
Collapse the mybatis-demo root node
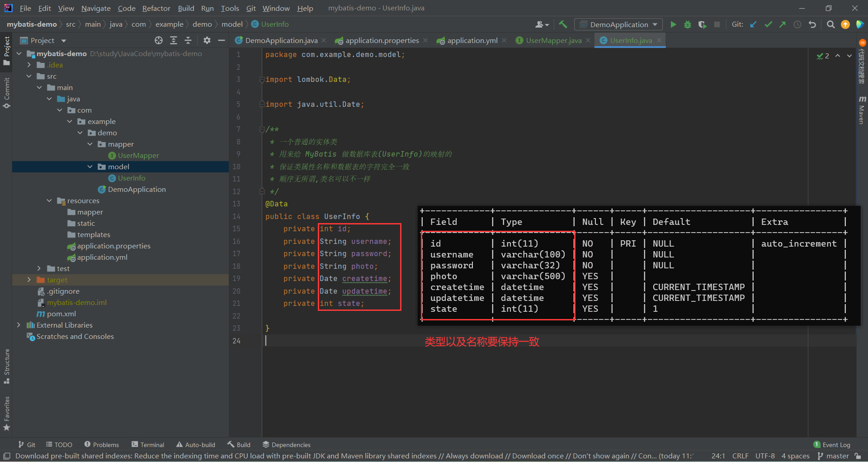19,54
